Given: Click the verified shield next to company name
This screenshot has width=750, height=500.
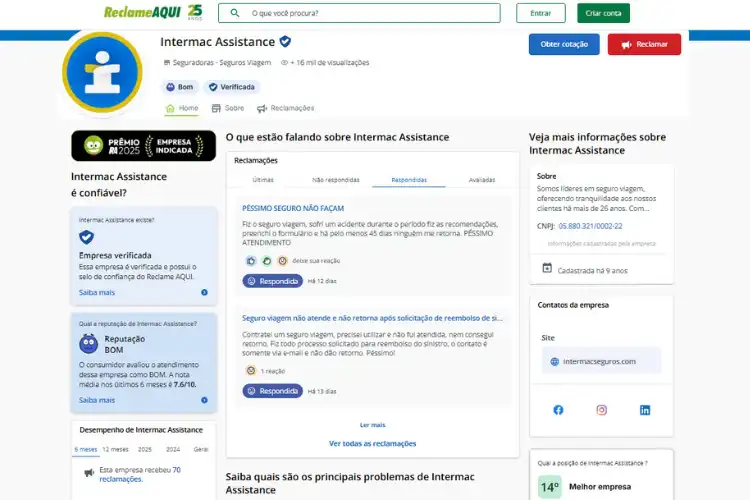Looking at the screenshot, I should click(x=285, y=42).
